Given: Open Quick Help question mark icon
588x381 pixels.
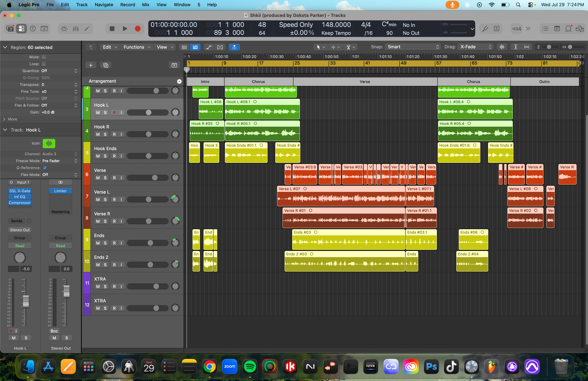Looking at the screenshot, I should pos(33,29).
